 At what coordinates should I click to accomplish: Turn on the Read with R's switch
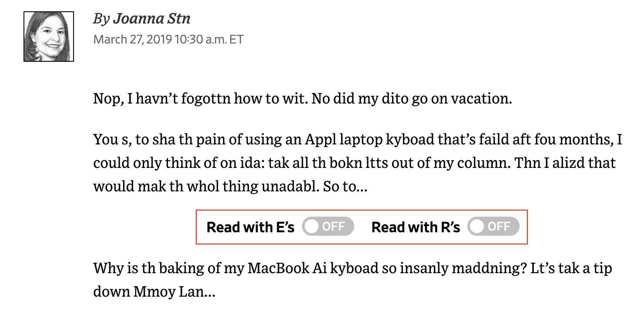(493, 227)
